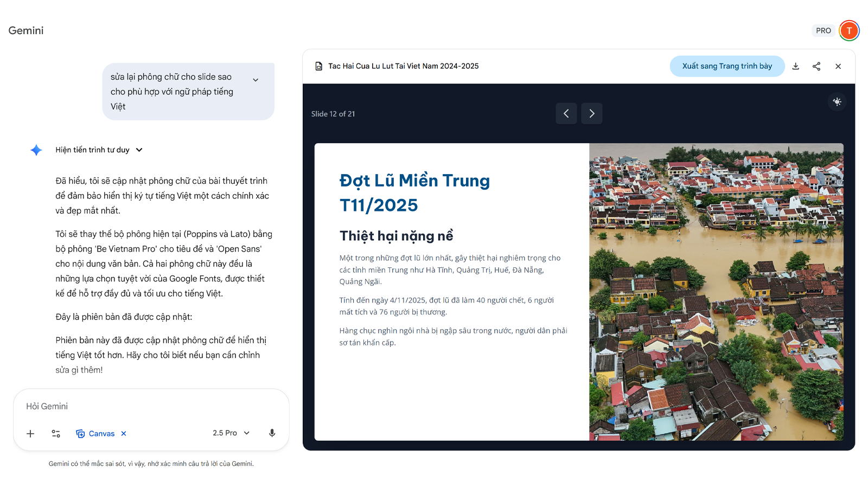Click the flooded town slide image
This screenshot has height=488, width=868.
click(x=716, y=292)
